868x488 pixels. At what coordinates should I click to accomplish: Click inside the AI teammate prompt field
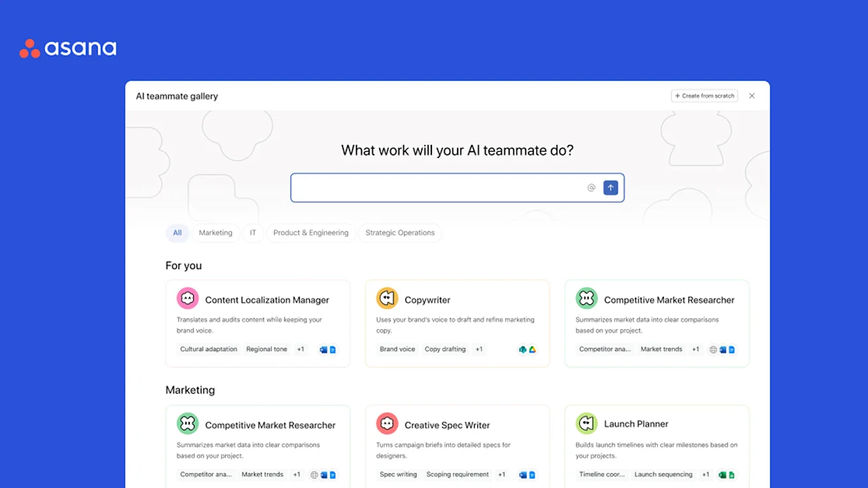(x=441, y=188)
